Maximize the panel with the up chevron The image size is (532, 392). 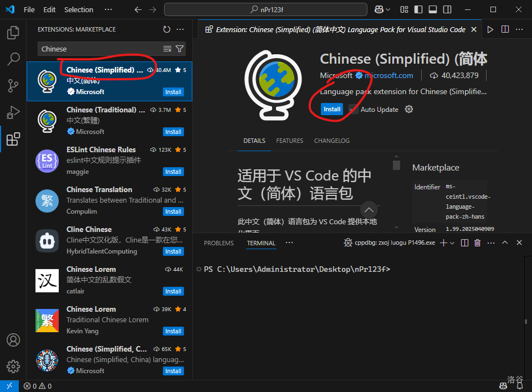click(505, 243)
